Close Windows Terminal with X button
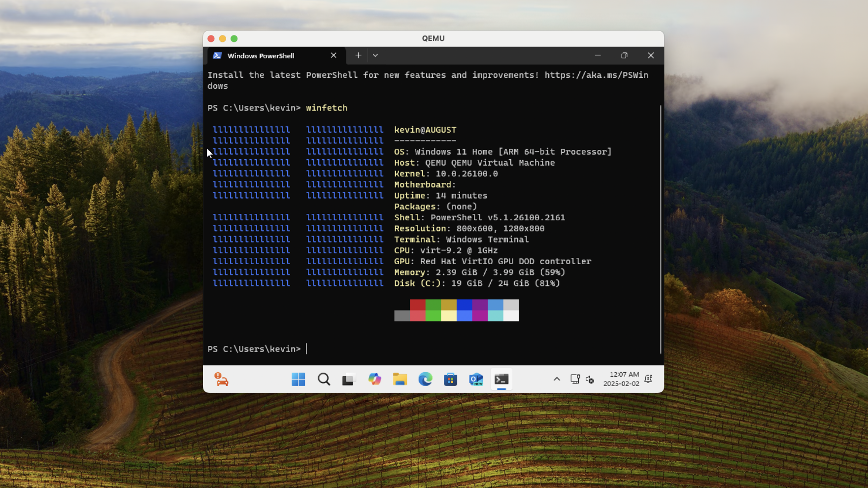The image size is (868, 488). [651, 56]
